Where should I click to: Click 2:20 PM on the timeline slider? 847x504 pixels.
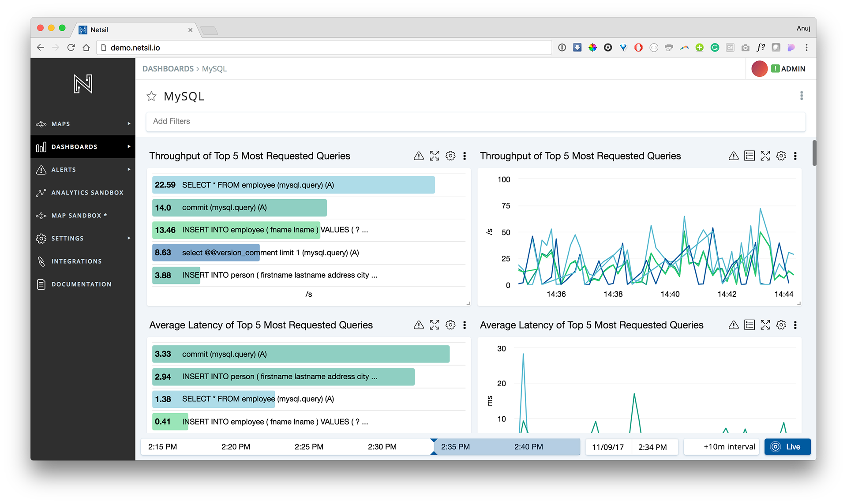[236, 447]
